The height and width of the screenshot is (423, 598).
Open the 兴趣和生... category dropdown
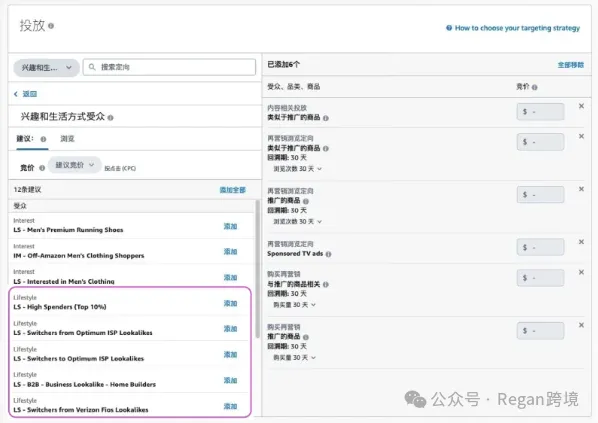[47, 68]
